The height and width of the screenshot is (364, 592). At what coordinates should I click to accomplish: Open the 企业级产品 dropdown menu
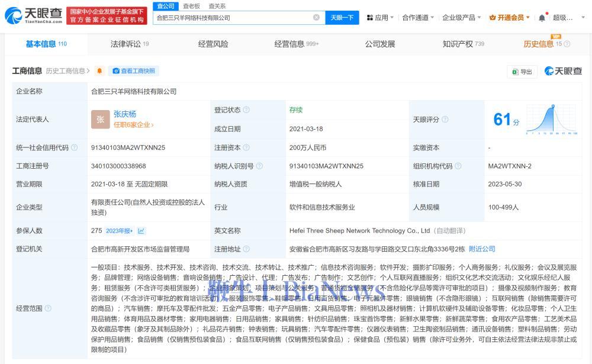tap(461, 17)
